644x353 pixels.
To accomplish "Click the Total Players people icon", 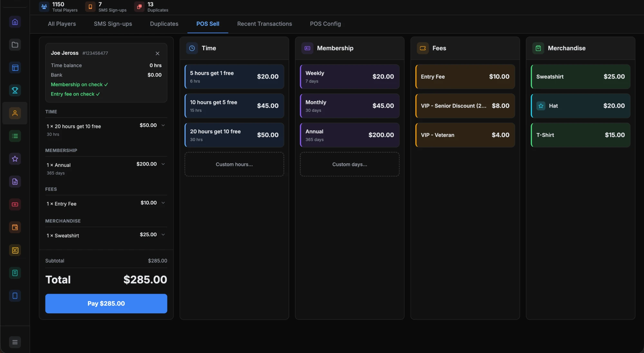I will click(x=44, y=6).
